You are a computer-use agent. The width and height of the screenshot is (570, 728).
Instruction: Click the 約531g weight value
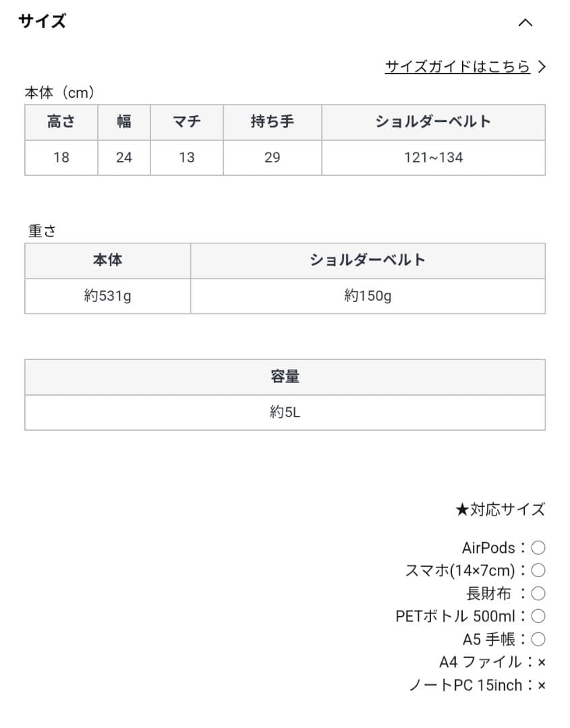107,296
